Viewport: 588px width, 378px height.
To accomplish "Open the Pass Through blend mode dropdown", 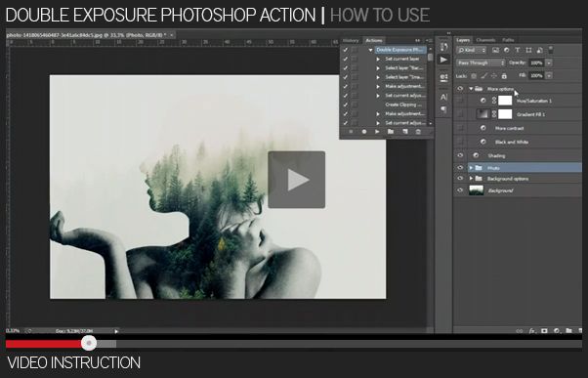I will click(x=481, y=63).
